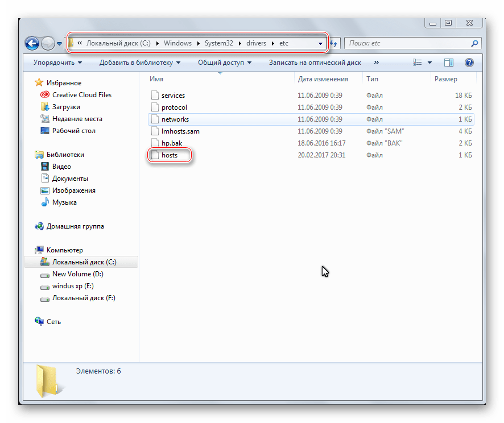Navigate to Windows in breadcrumb path

click(x=177, y=43)
